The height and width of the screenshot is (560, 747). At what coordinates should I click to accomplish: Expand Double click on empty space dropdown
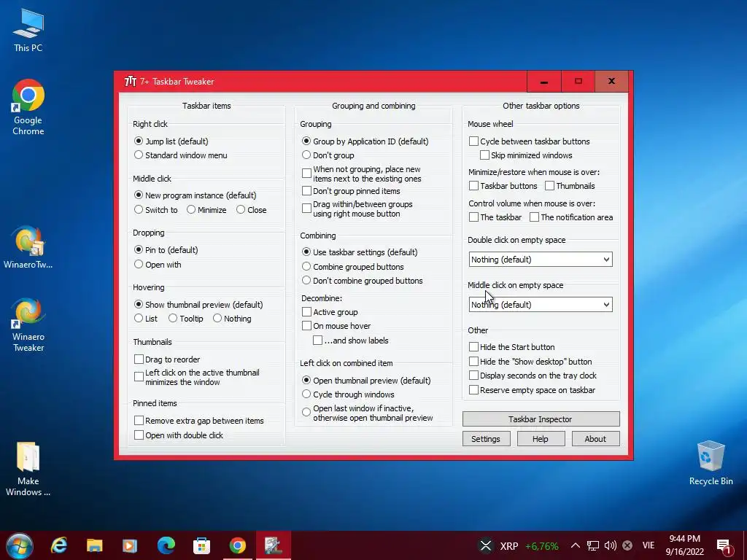541,260
